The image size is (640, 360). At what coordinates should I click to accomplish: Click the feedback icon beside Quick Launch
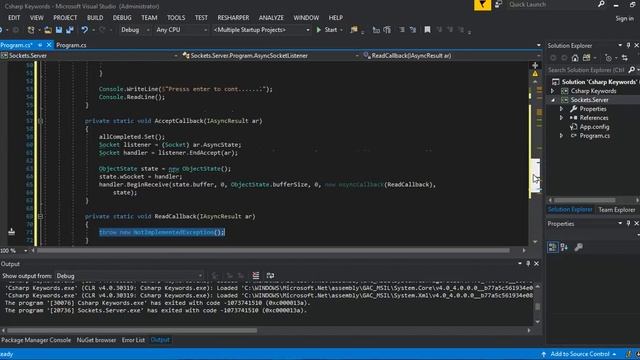[x=498, y=4]
